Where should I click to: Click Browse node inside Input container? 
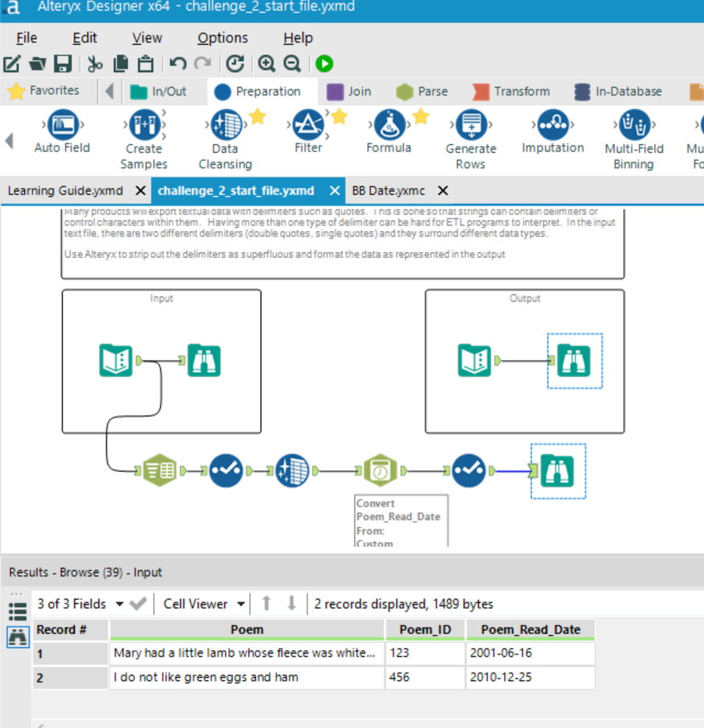(204, 360)
